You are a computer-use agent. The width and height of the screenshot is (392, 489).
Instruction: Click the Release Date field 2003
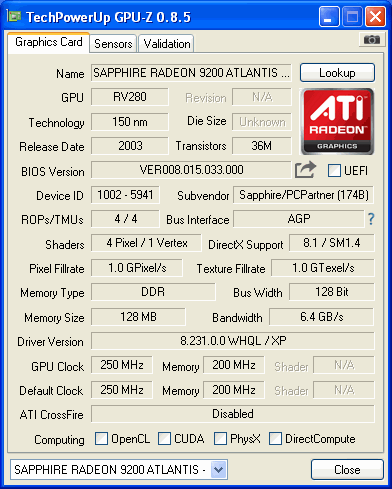click(130, 146)
